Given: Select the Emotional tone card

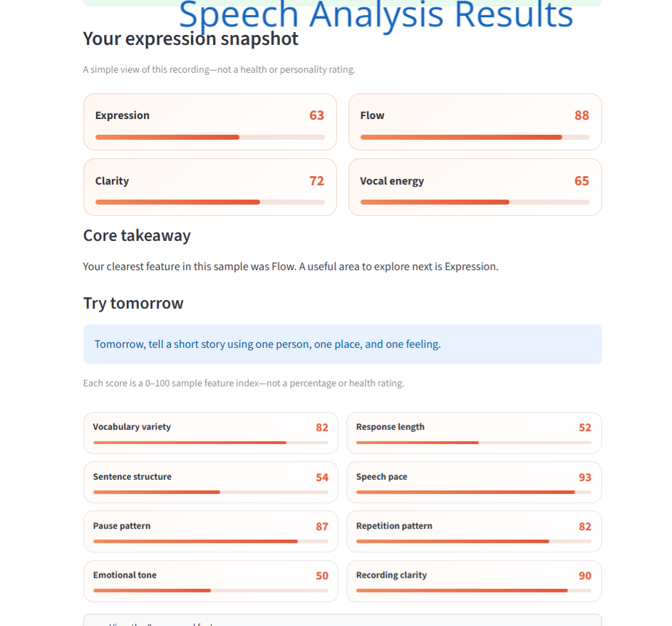Looking at the screenshot, I should (x=210, y=581).
